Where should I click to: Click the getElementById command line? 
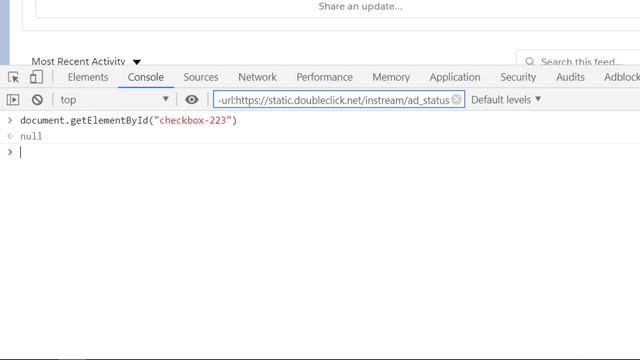click(x=129, y=120)
